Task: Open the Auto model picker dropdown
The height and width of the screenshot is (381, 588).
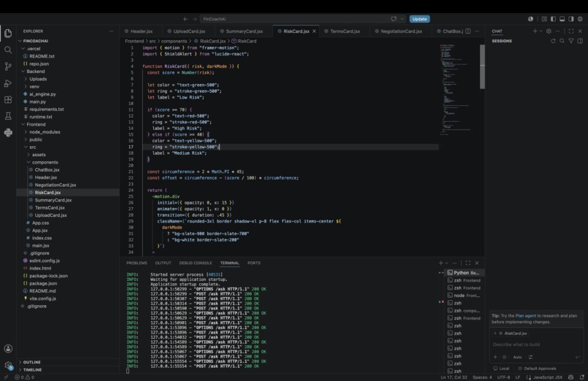Action: point(517,357)
